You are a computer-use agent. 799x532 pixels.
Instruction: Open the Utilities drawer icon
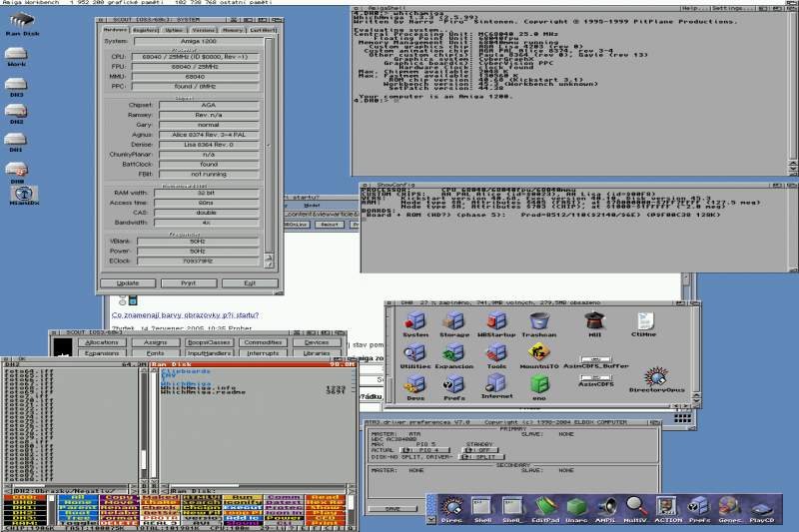pyautogui.click(x=415, y=353)
